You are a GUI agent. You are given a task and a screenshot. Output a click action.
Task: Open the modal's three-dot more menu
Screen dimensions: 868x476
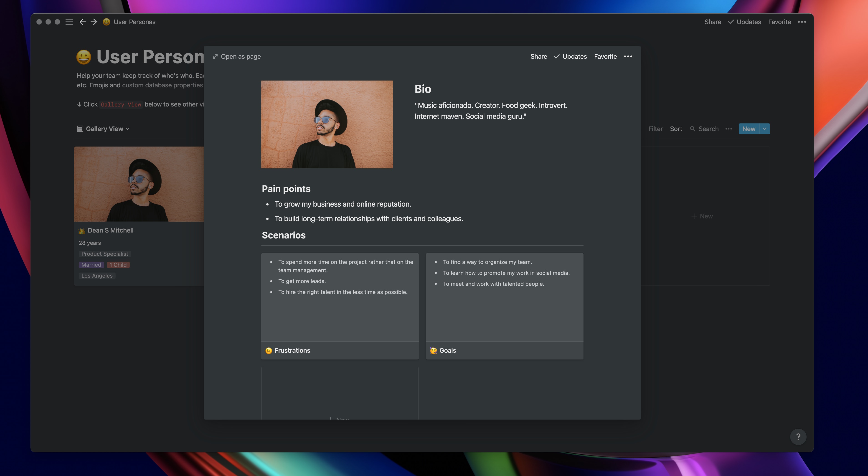(628, 57)
